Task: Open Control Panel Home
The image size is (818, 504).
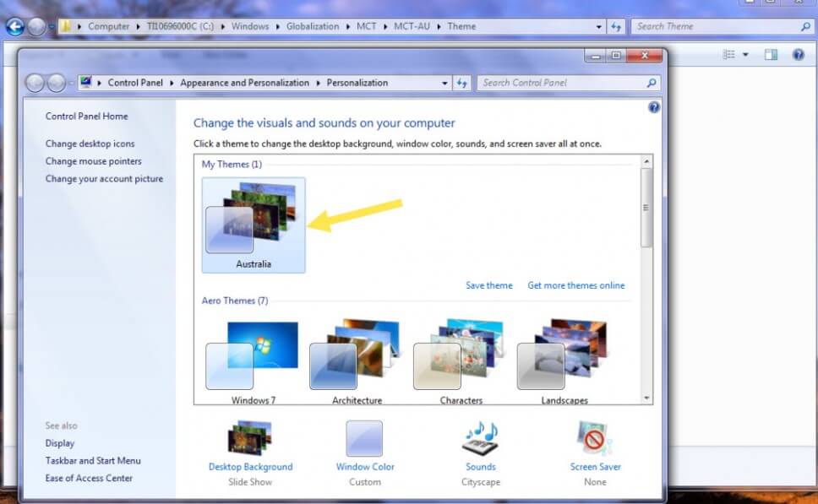Action: (86, 117)
